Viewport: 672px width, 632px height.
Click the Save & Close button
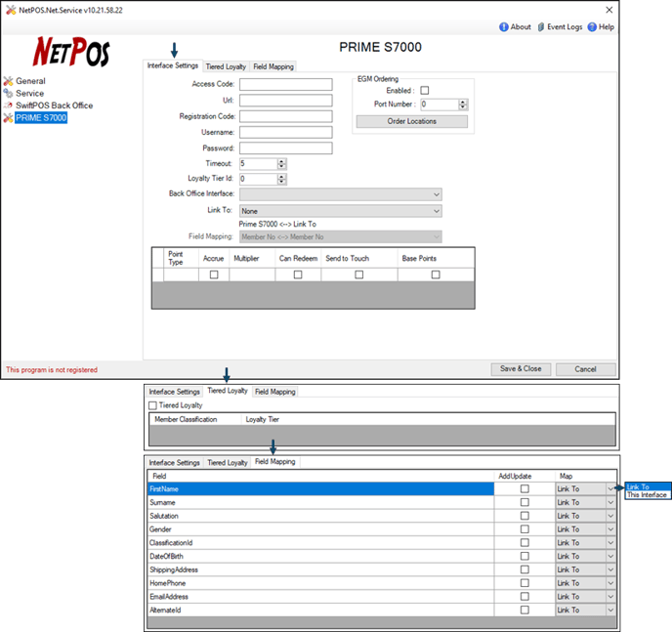pos(521,369)
